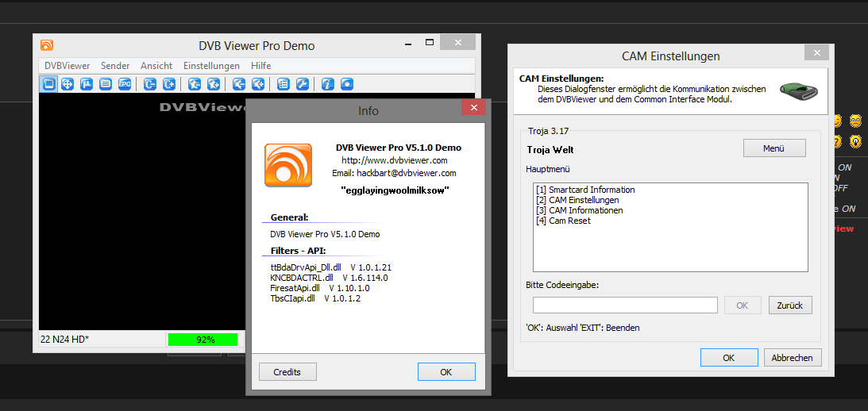This screenshot has height=411, width=868.
Task: Click the Credits button in Info dialog
Action: 287,372
